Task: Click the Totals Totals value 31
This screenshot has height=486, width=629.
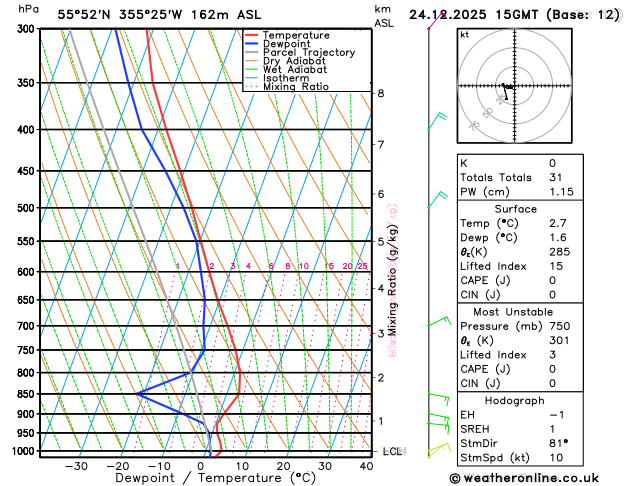Action: pyautogui.click(x=556, y=178)
